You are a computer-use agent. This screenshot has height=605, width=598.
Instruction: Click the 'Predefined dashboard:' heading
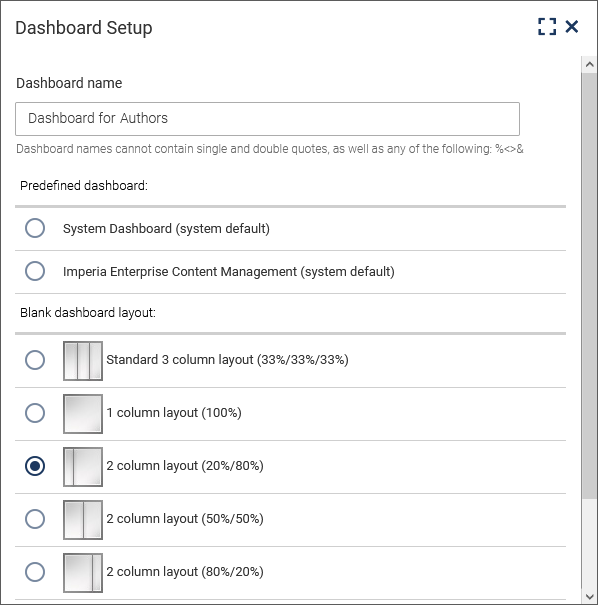(x=84, y=186)
